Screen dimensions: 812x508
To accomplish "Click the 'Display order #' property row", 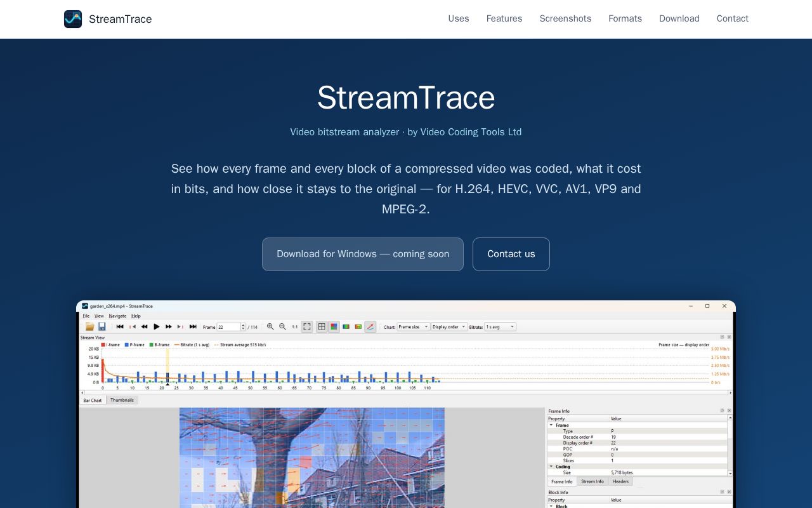I will pyautogui.click(x=638, y=443).
